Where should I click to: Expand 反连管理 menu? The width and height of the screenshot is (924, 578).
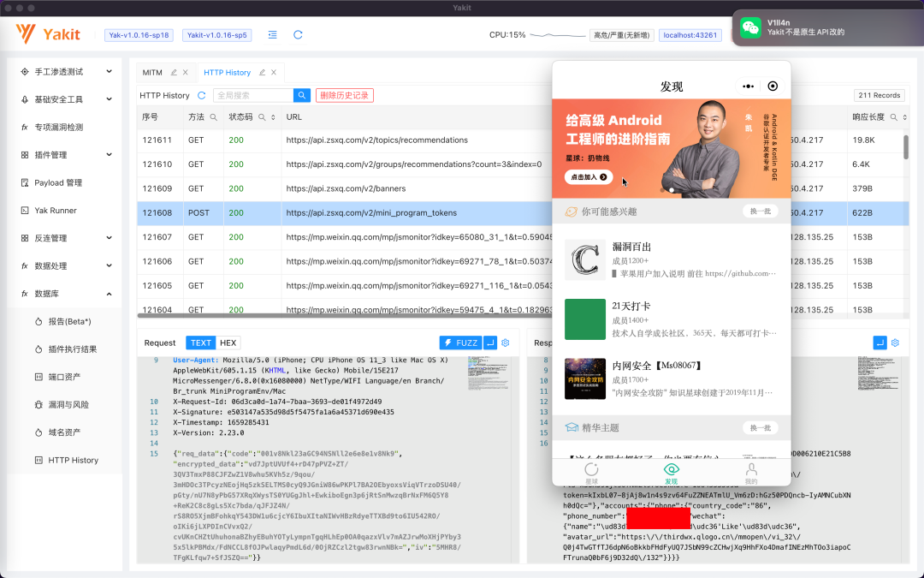coord(66,238)
